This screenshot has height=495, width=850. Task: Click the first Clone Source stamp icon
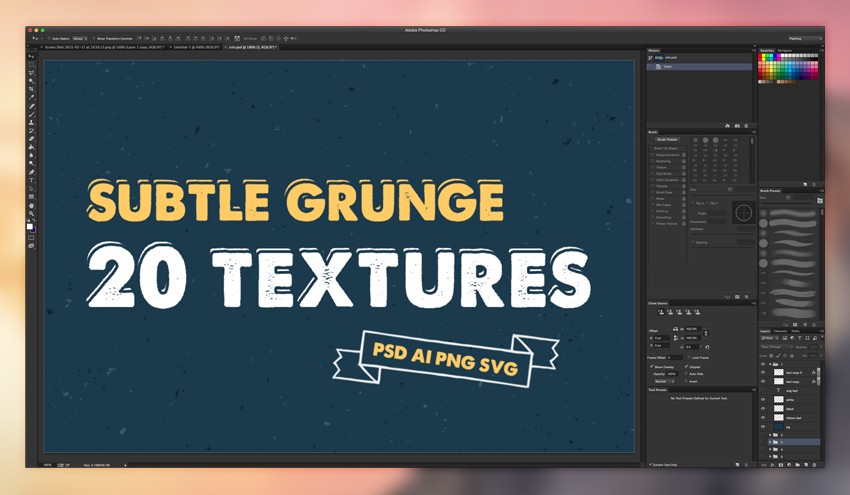tap(661, 312)
